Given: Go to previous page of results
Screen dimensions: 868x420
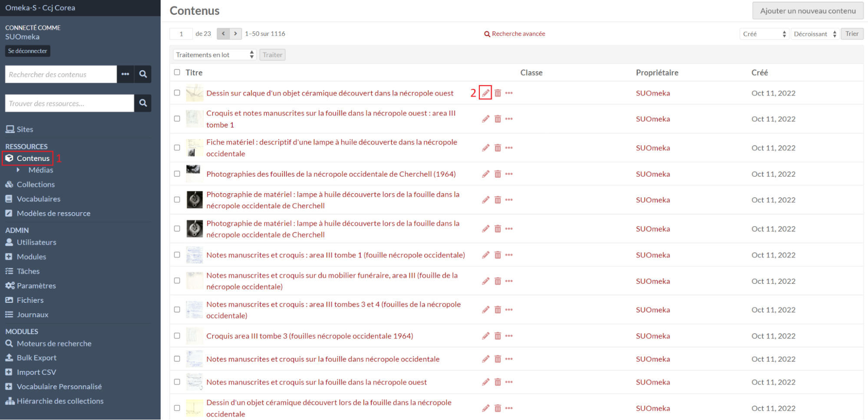Looking at the screenshot, I should pyautogui.click(x=223, y=34).
